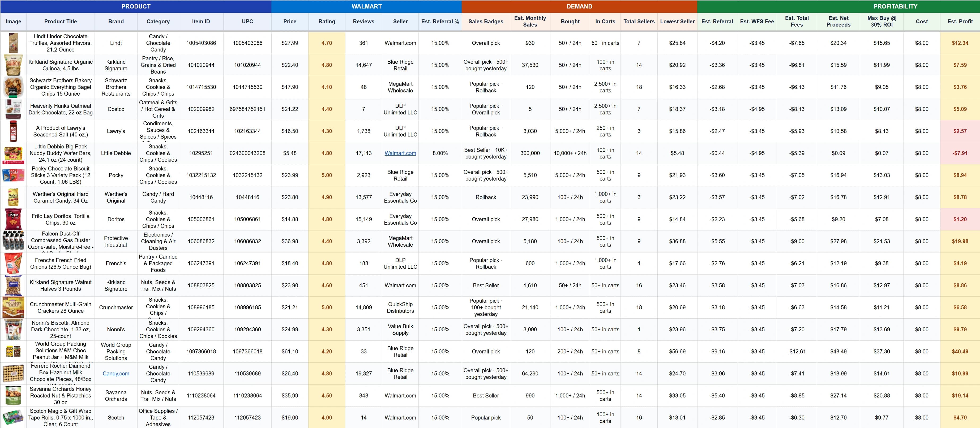Click the Rating column header
This screenshot has width=980, height=428.
click(x=327, y=21)
